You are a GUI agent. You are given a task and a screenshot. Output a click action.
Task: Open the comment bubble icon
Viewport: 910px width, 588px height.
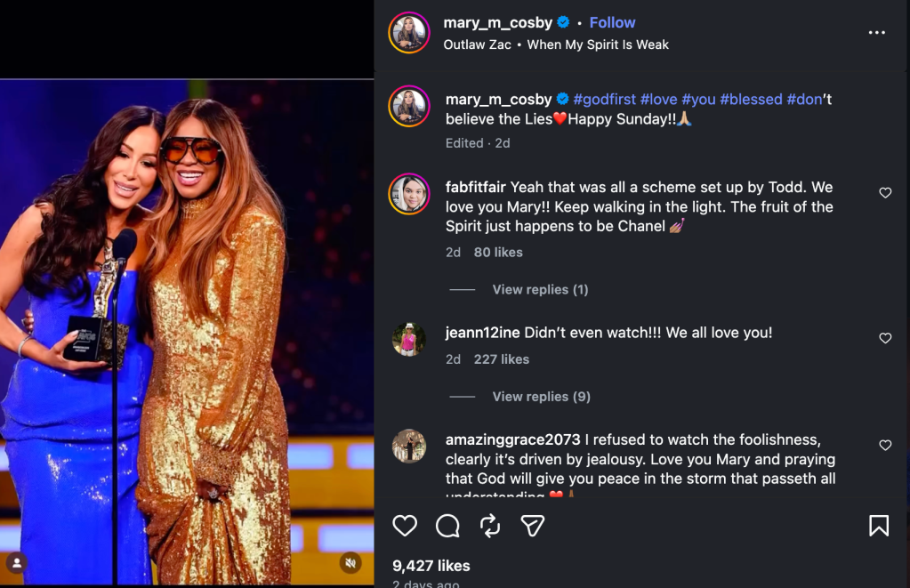click(x=447, y=526)
